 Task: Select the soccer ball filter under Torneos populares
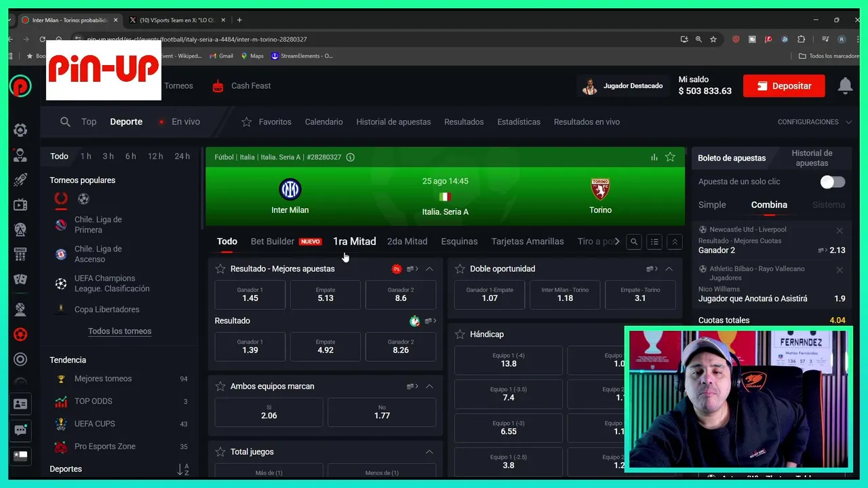pos(83,199)
